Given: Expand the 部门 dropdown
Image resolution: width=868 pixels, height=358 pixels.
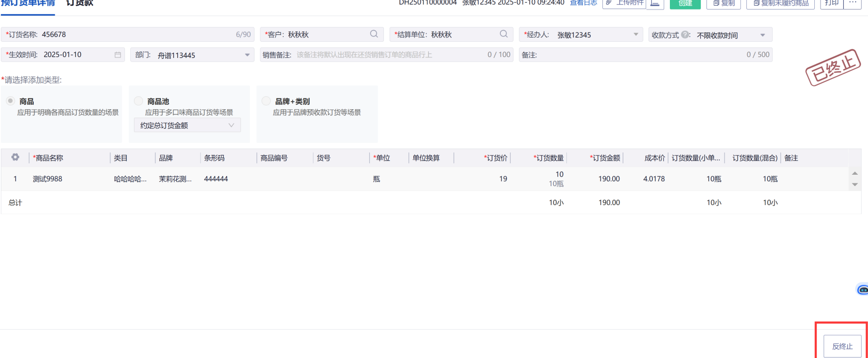Looking at the screenshot, I should point(247,55).
